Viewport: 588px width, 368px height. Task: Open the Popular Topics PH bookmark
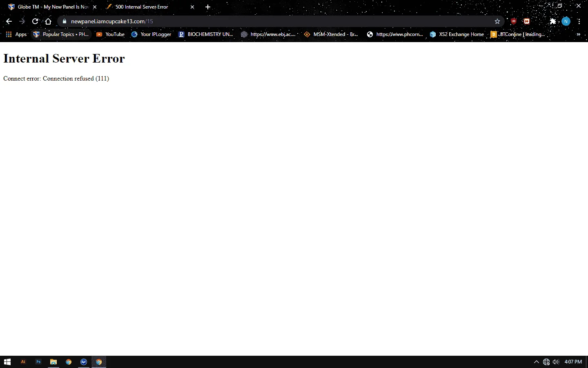click(x=61, y=34)
